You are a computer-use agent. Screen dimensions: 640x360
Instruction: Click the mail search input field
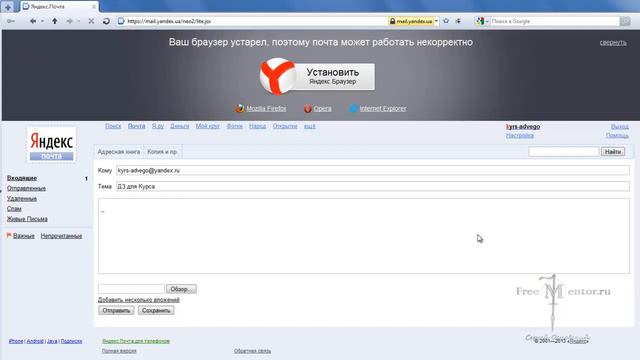(564, 152)
